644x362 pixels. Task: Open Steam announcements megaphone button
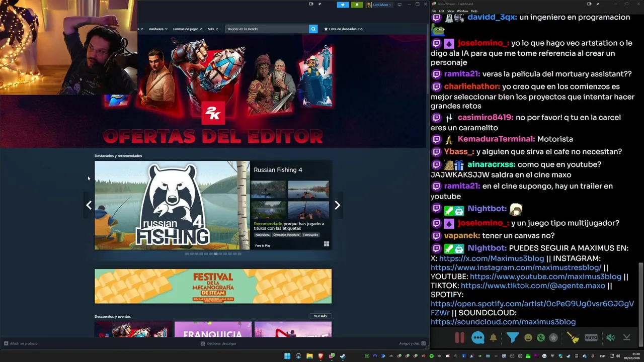tap(343, 5)
